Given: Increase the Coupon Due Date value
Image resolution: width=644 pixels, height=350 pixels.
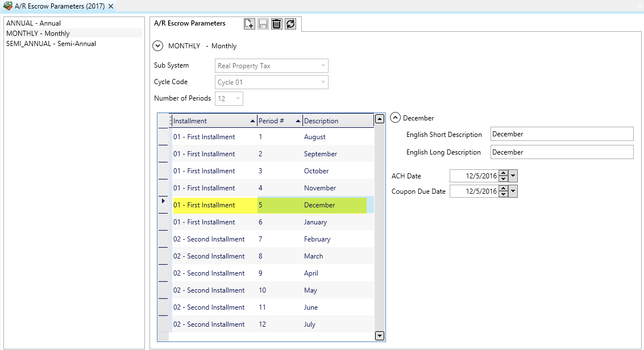Looking at the screenshot, I should click(503, 189).
